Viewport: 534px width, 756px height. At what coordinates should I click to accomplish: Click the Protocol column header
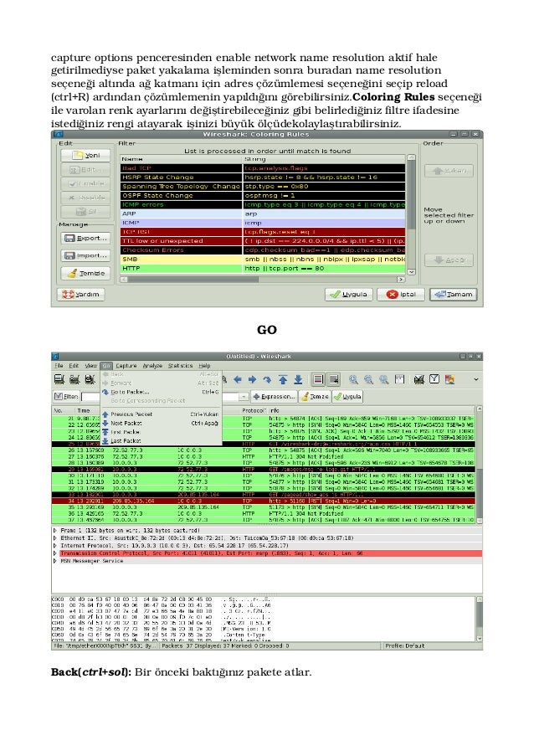pyautogui.click(x=253, y=410)
